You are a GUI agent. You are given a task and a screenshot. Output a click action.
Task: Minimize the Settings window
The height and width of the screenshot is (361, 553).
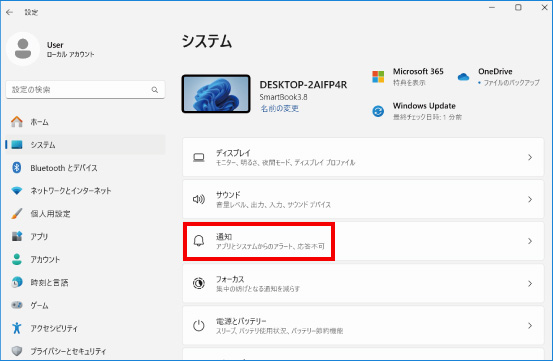click(492, 7)
